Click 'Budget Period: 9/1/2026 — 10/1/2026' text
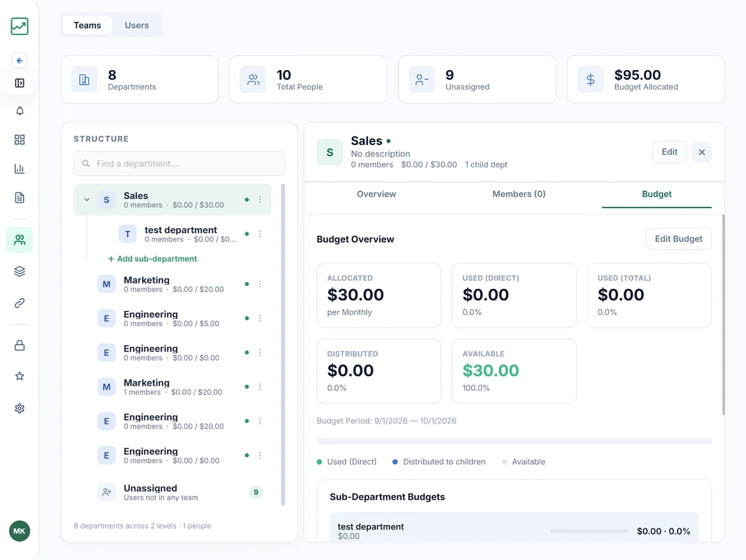 pyautogui.click(x=386, y=421)
